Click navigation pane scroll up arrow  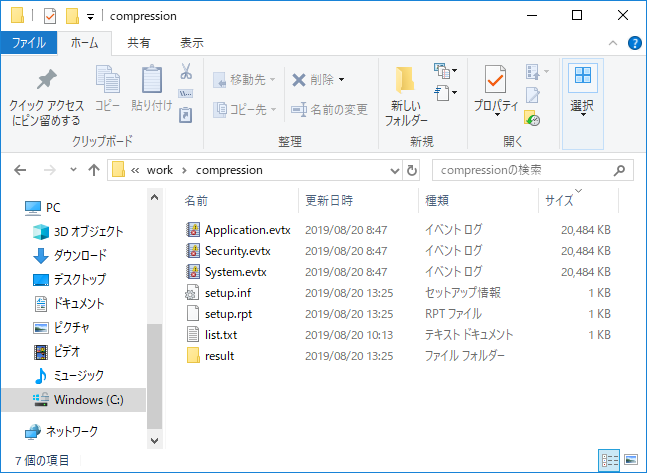pyautogui.click(x=154, y=197)
